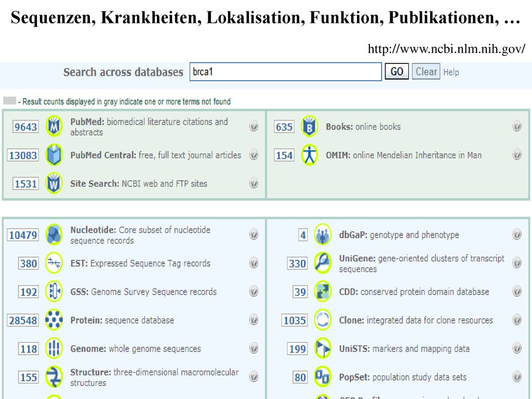Open the 635 Books results count
The width and height of the screenshot is (532, 399).
coord(284,127)
